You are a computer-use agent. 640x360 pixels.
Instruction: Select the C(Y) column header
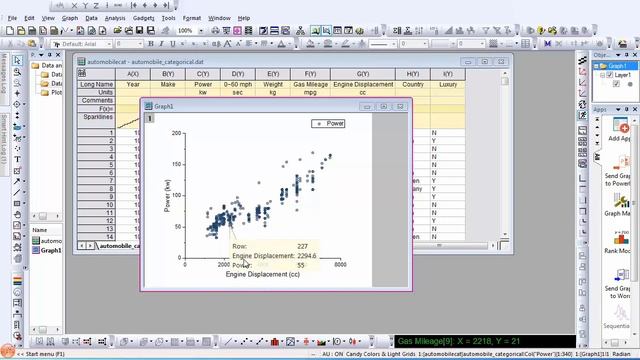coord(203,74)
